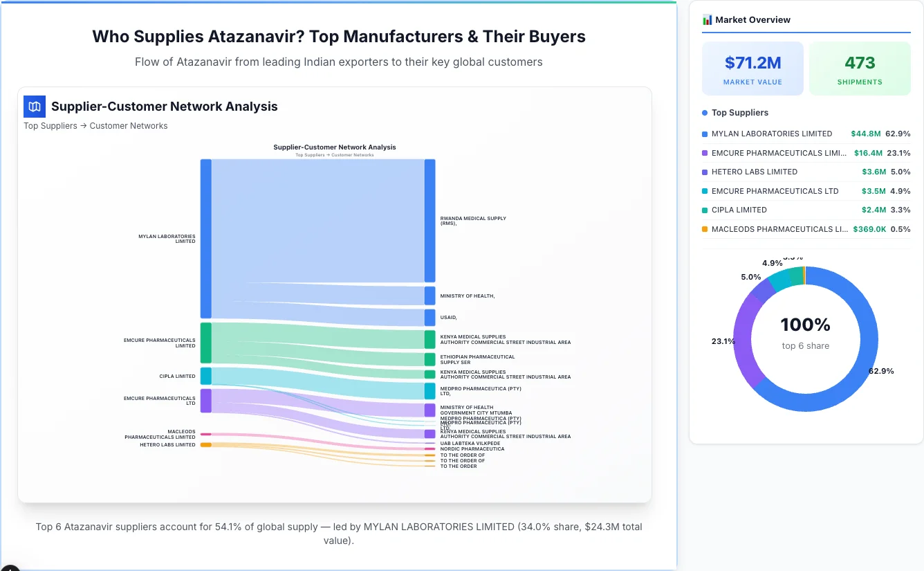Click the 473 SHIPMENTS stat card

pyautogui.click(x=860, y=68)
